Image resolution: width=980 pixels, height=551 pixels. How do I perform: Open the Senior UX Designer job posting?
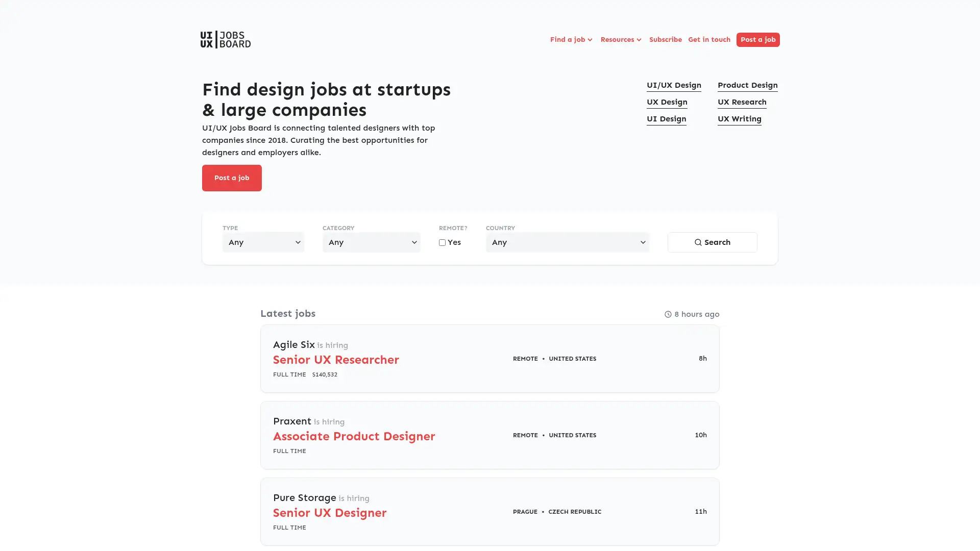tap(330, 513)
